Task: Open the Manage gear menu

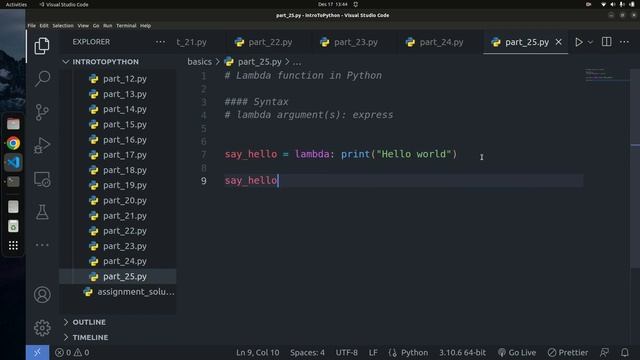Action: (x=42, y=328)
